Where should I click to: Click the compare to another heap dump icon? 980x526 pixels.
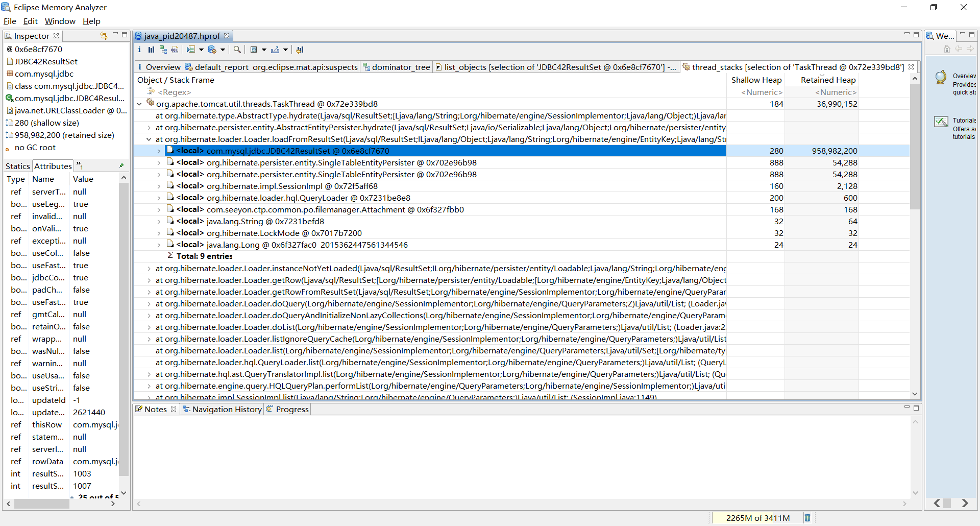300,50
